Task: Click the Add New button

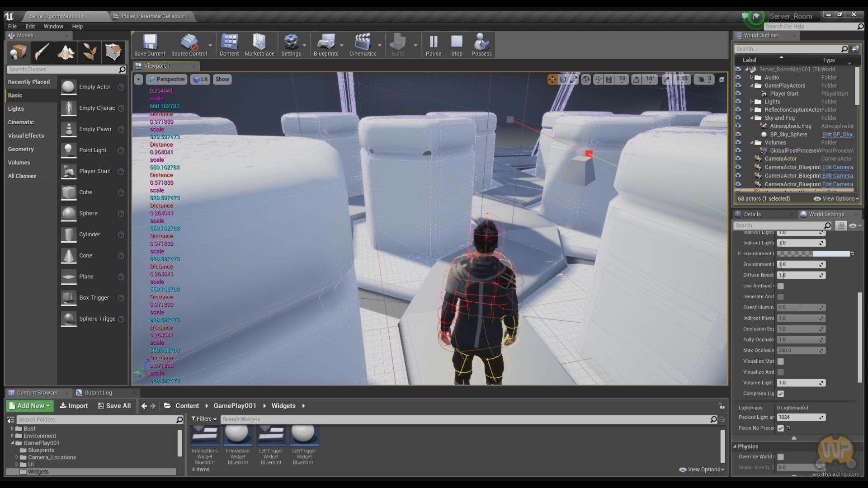Action: coord(30,406)
